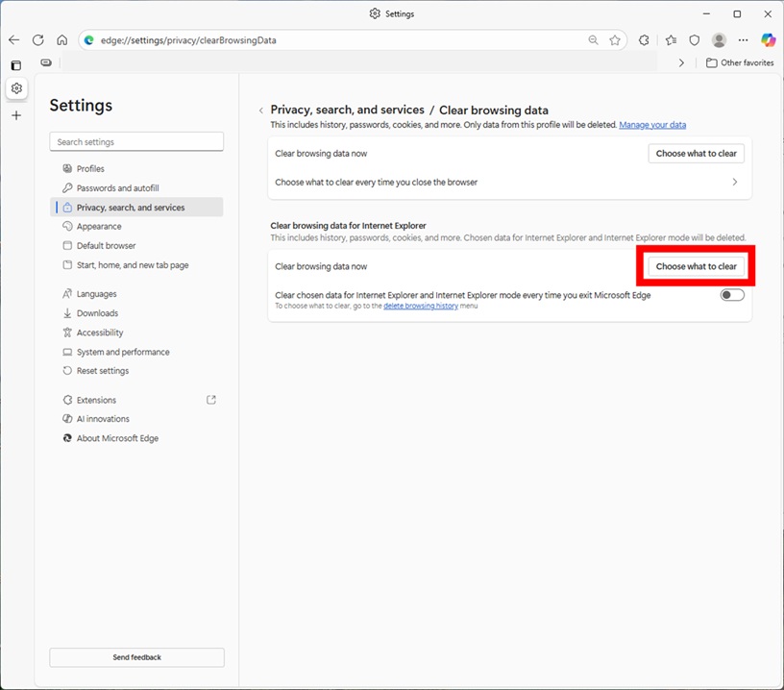784x690 pixels.
Task: Add this page to favorites star
Action: coord(615,40)
